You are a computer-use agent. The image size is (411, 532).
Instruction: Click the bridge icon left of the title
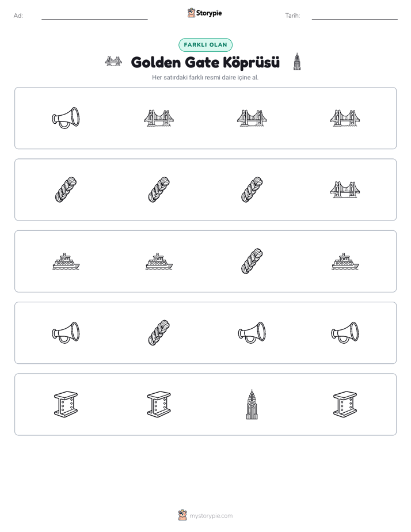pyautogui.click(x=113, y=62)
